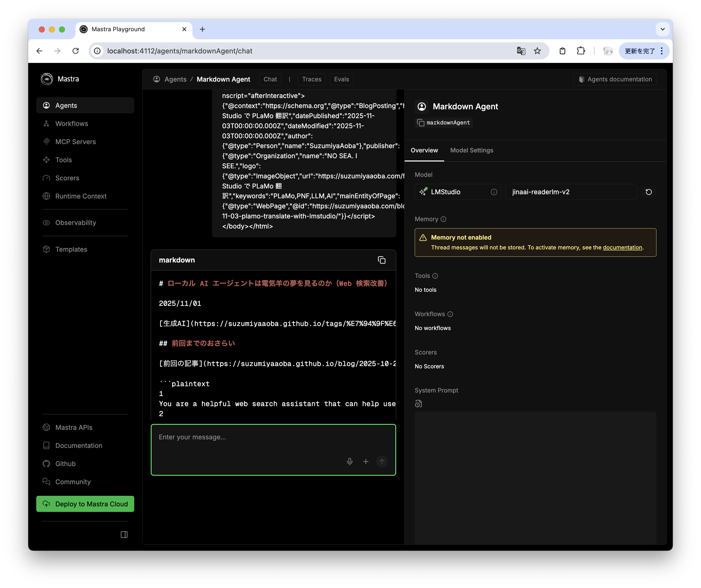Open the LMStudio provider dropdown
Viewport: 701px width, 588px height.
point(458,192)
